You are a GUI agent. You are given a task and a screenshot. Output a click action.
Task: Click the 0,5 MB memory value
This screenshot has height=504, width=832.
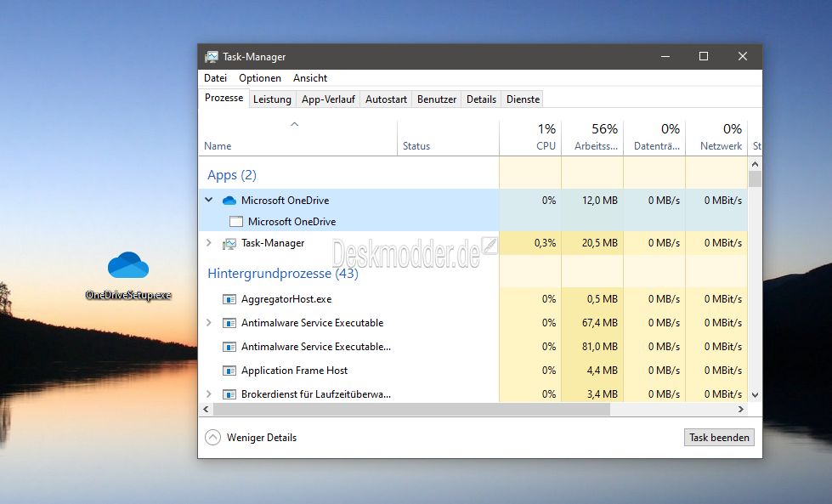coord(603,298)
